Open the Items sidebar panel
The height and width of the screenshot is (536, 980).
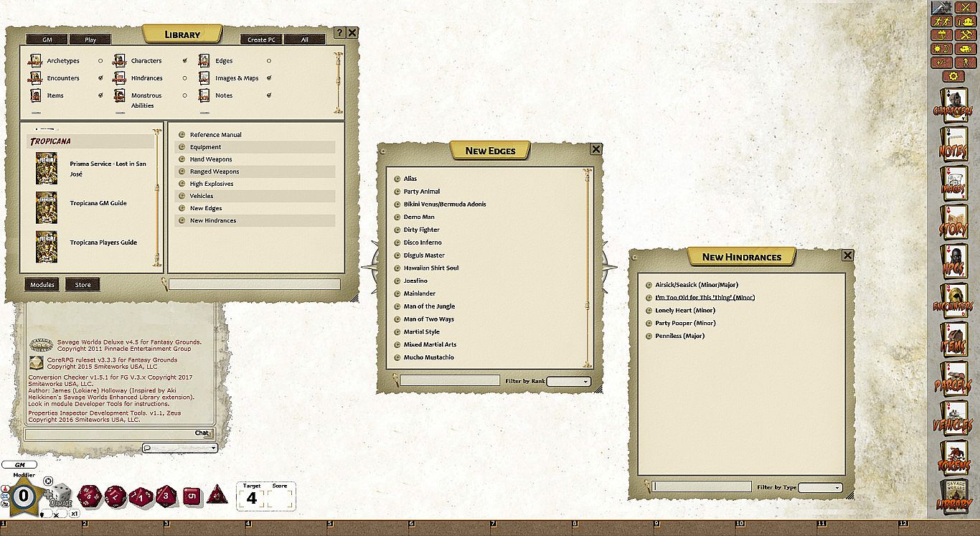click(x=953, y=341)
